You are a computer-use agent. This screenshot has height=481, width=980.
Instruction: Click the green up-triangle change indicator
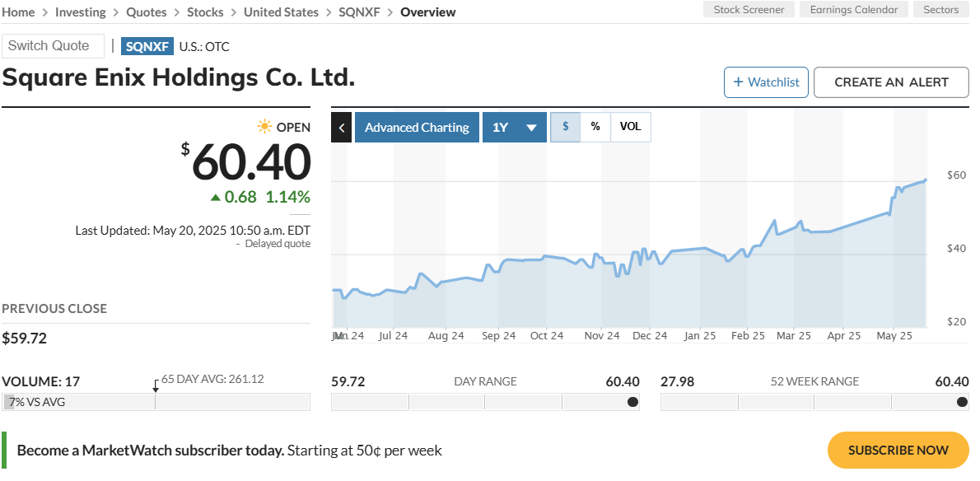tap(216, 198)
